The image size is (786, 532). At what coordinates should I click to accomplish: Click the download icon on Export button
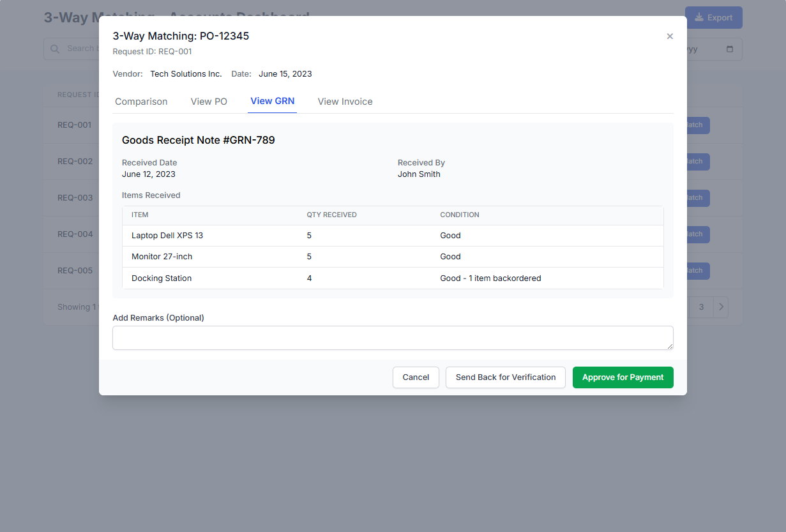click(699, 17)
